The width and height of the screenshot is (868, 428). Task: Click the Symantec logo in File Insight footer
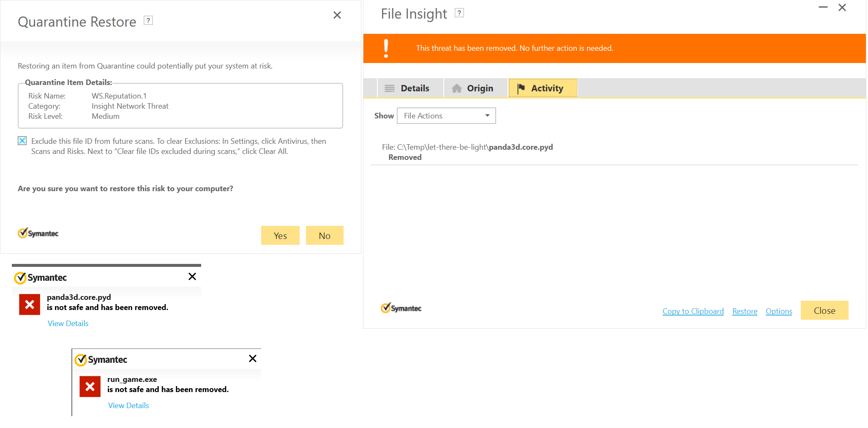[401, 308]
